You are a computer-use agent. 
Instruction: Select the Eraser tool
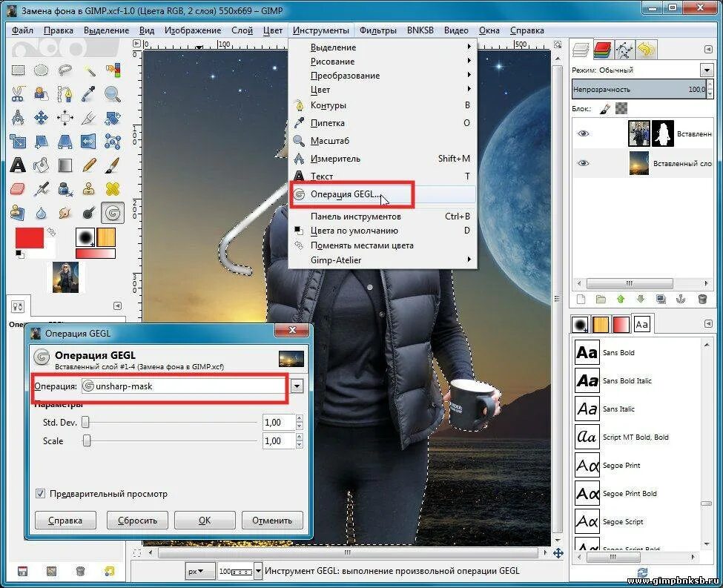point(18,188)
